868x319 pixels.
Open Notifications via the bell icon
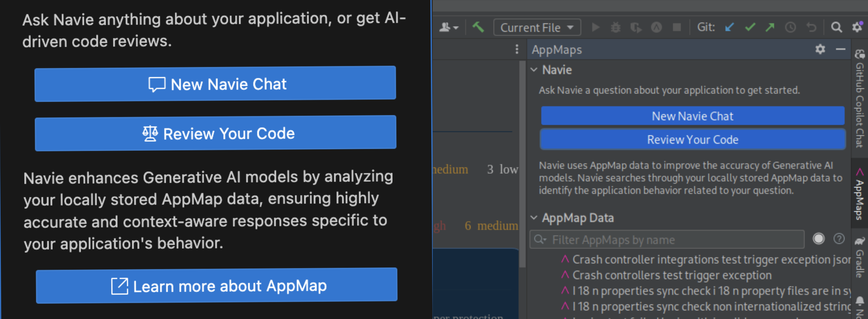click(860, 301)
